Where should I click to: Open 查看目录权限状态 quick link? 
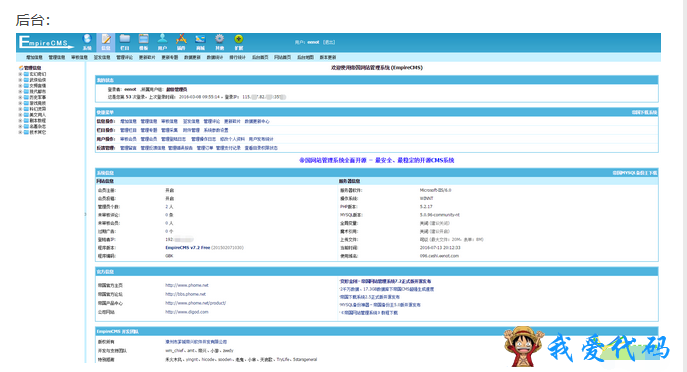coord(261,148)
